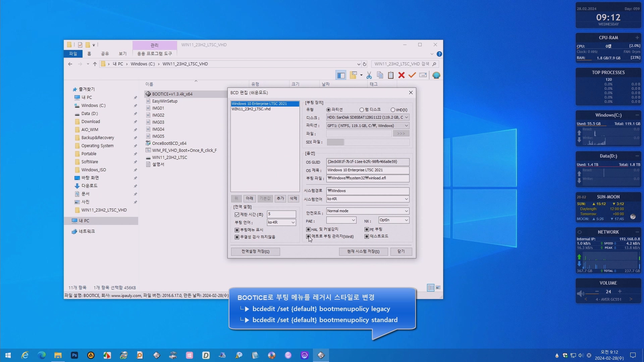
Task: Switch to details view icon in Explorer status bar
Action: click(x=431, y=288)
